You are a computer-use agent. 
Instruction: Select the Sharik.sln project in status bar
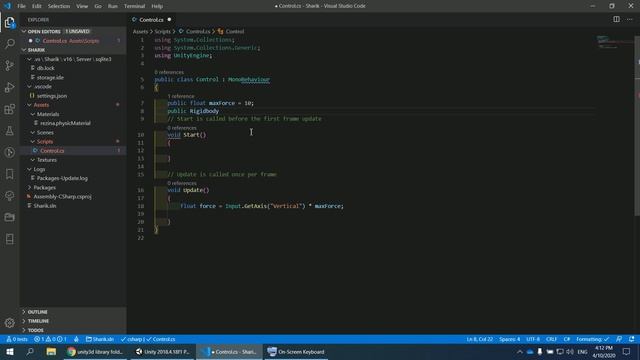(100, 339)
